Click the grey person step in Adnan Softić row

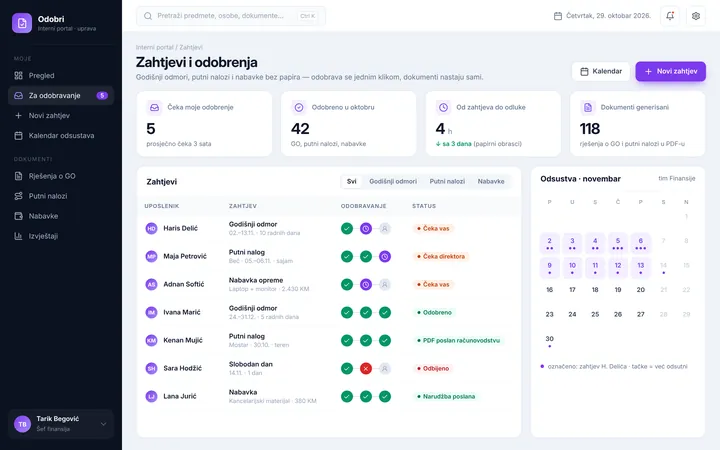(x=385, y=284)
